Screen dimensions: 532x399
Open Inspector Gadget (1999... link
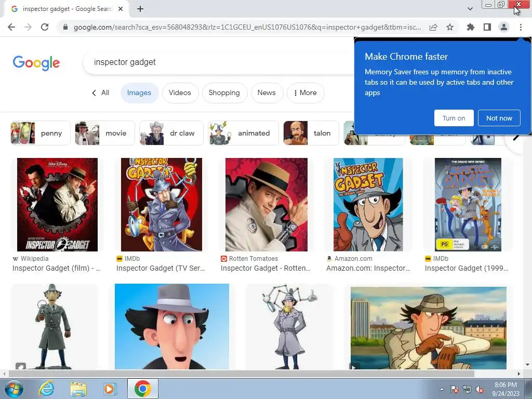[x=467, y=269]
